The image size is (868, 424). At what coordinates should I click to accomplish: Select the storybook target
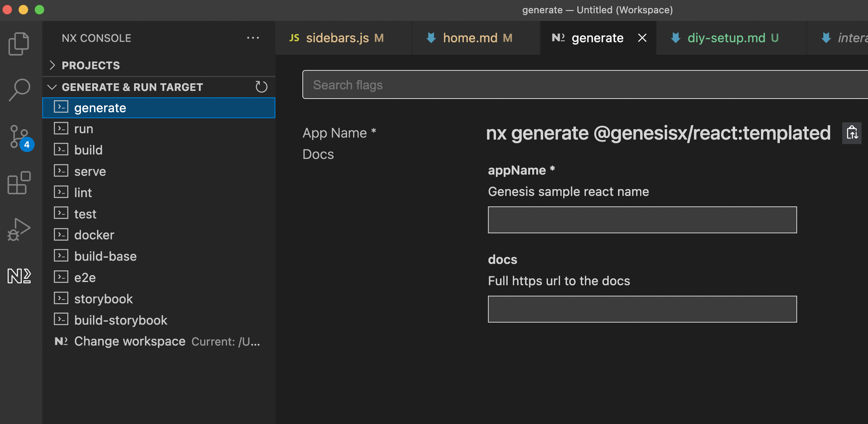pyautogui.click(x=159, y=299)
